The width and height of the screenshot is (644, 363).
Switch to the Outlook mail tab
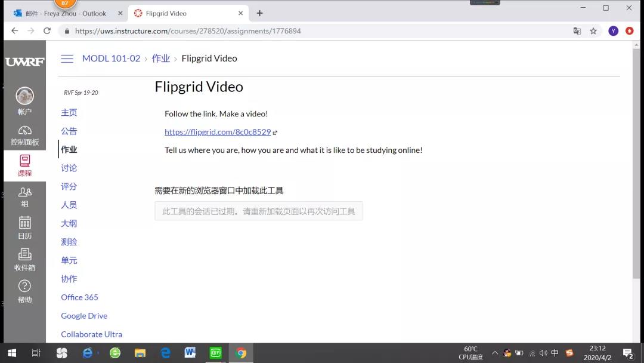(66, 13)
